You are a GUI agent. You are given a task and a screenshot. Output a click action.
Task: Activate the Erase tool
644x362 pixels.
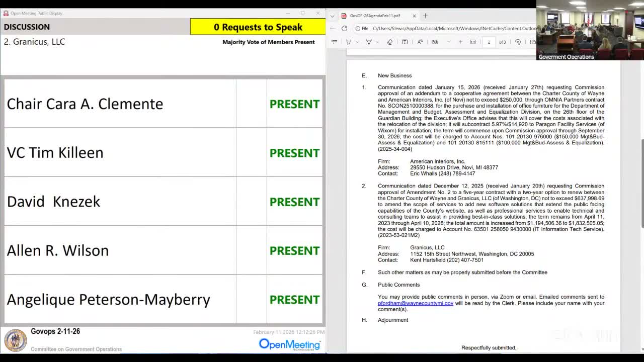[389, 42]
